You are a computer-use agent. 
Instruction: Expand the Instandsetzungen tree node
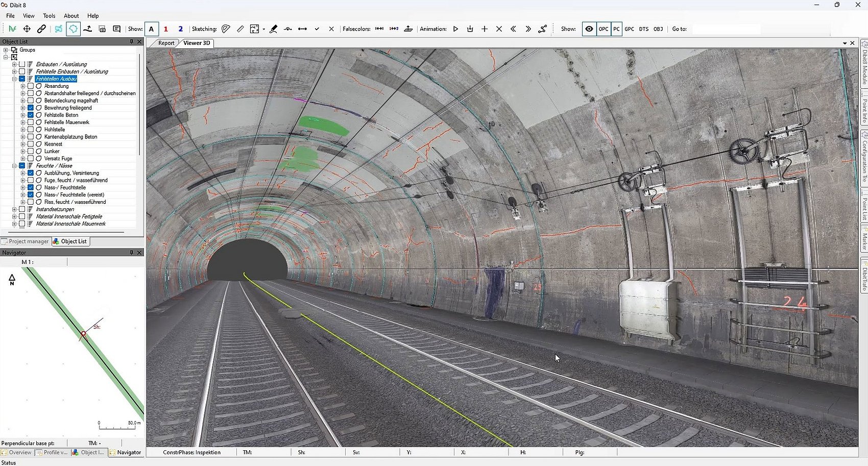click(x=14, y=209)
